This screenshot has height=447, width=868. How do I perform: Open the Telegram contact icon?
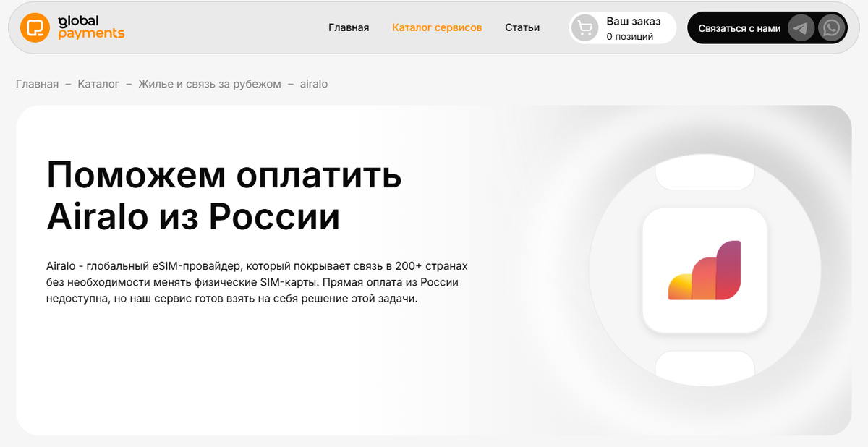pos(801,28)
